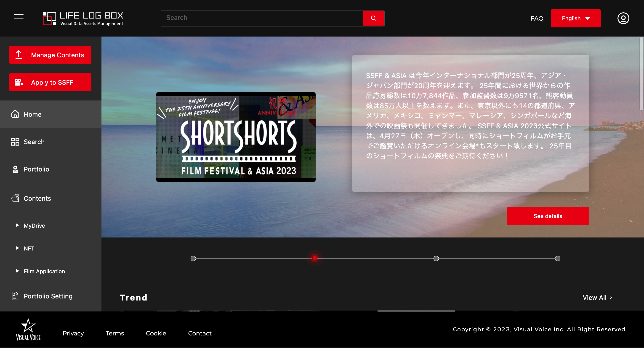The image size is (644, 348).
Task: Click View All next to Trend
Action: pos(597,297)
